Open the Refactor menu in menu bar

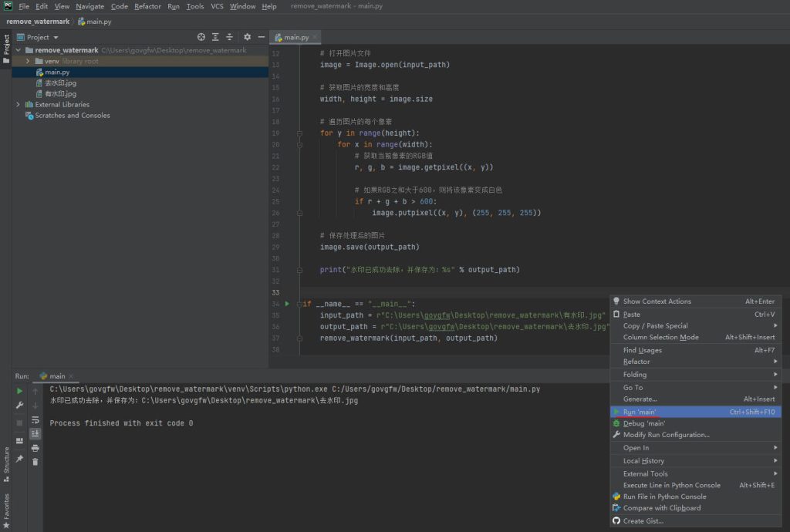click(x=147, y=6)
